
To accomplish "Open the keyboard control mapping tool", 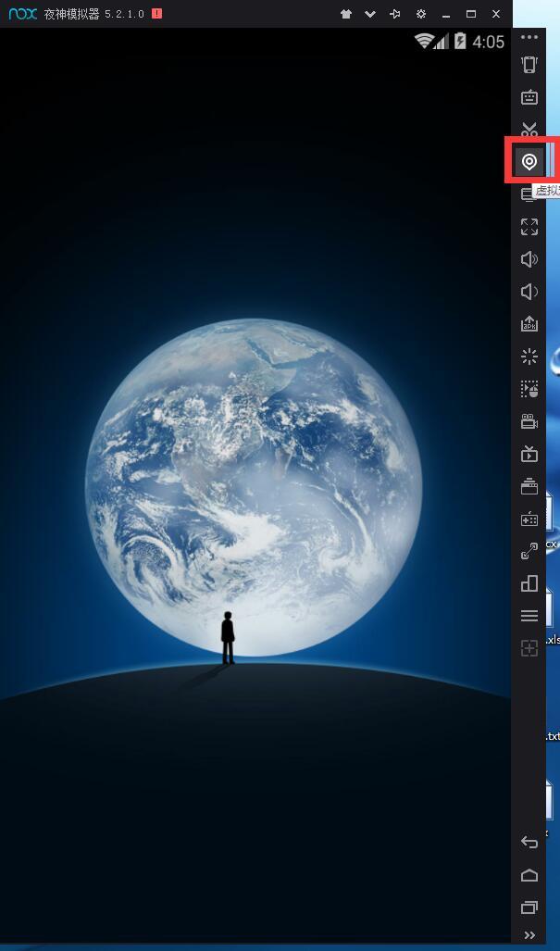I will coord(529,97).
